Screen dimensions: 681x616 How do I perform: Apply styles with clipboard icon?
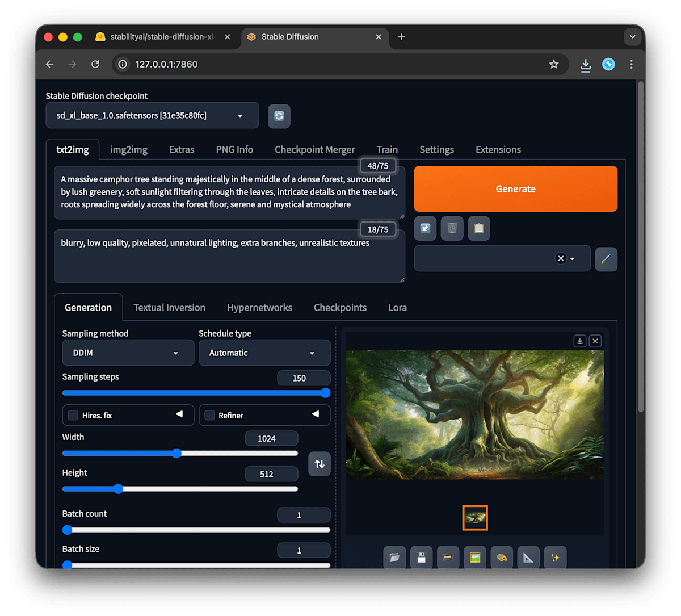(478, 228)
